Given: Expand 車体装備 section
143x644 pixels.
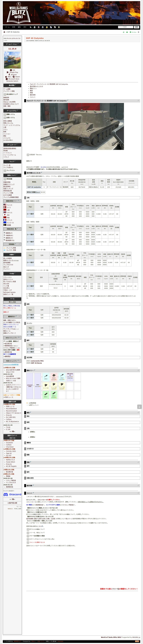Looking at the screenshot, I should click(5, 179).
